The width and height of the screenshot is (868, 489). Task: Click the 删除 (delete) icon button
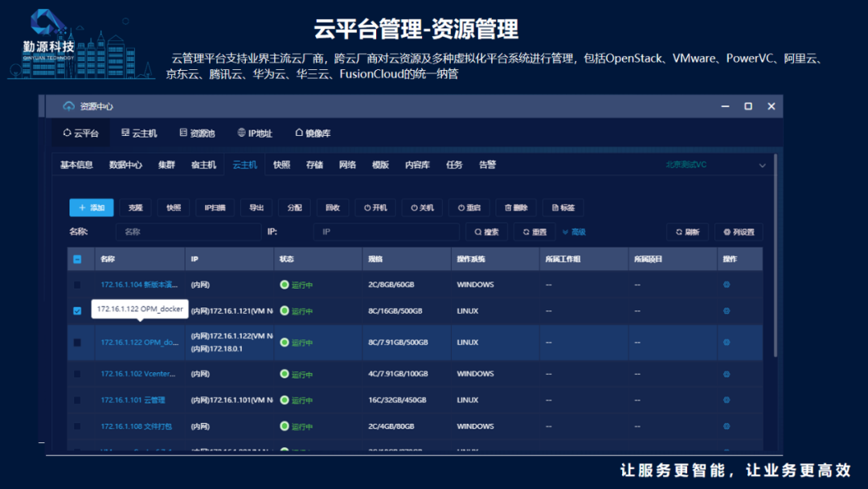[x=513, y=208]
